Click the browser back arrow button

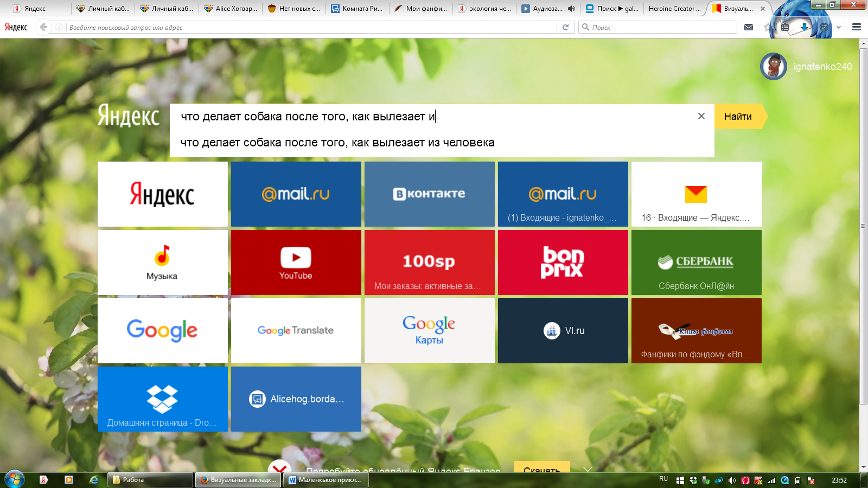[x=43, y=27]
